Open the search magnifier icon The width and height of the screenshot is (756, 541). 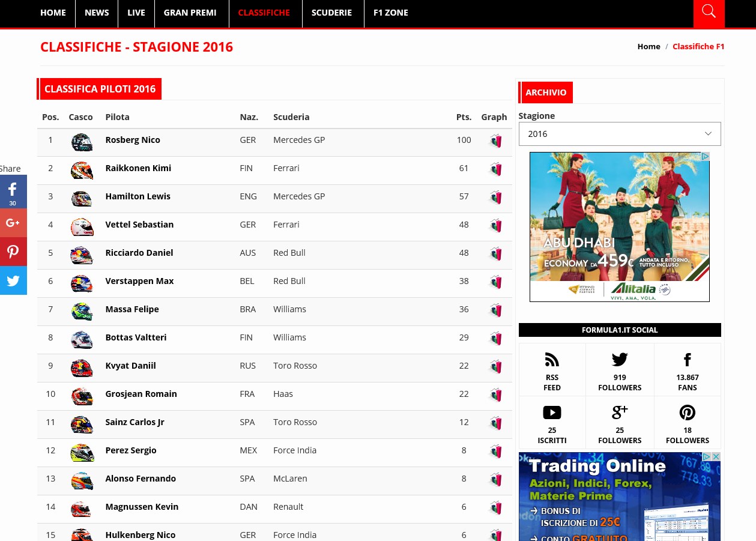point(709,12)
